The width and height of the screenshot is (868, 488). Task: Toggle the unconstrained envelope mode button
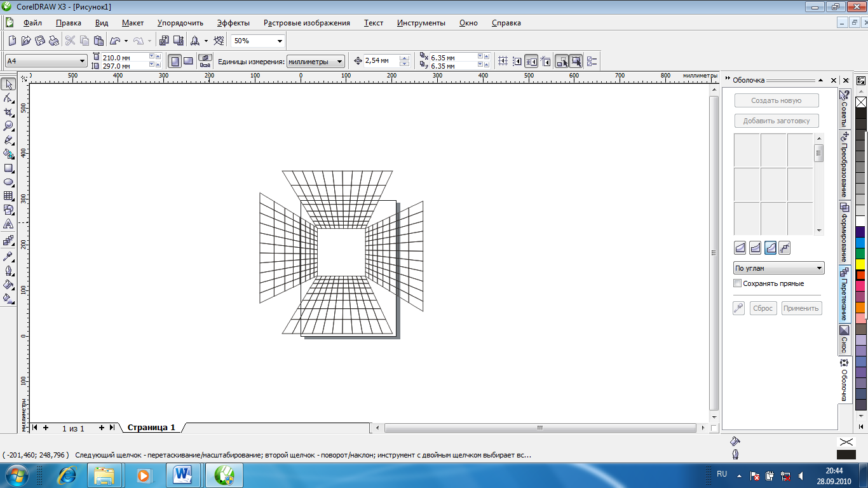pyautogui.click(x=785, y=248)
